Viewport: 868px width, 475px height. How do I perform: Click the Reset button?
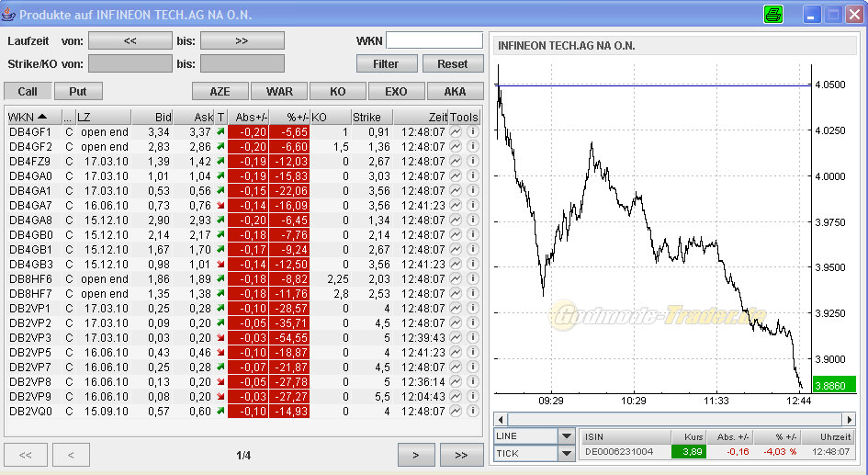[453, 63]
